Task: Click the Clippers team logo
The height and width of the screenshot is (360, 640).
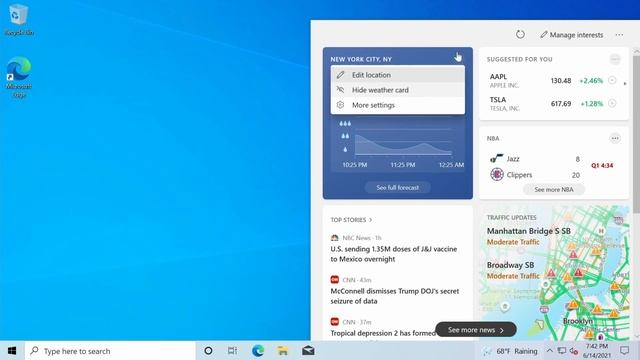Action: 497,175
